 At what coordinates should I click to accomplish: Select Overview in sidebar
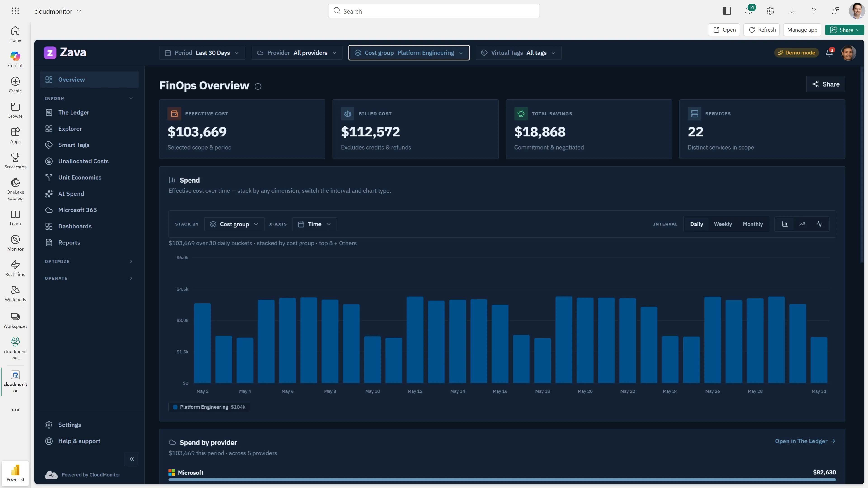(89, 80)
